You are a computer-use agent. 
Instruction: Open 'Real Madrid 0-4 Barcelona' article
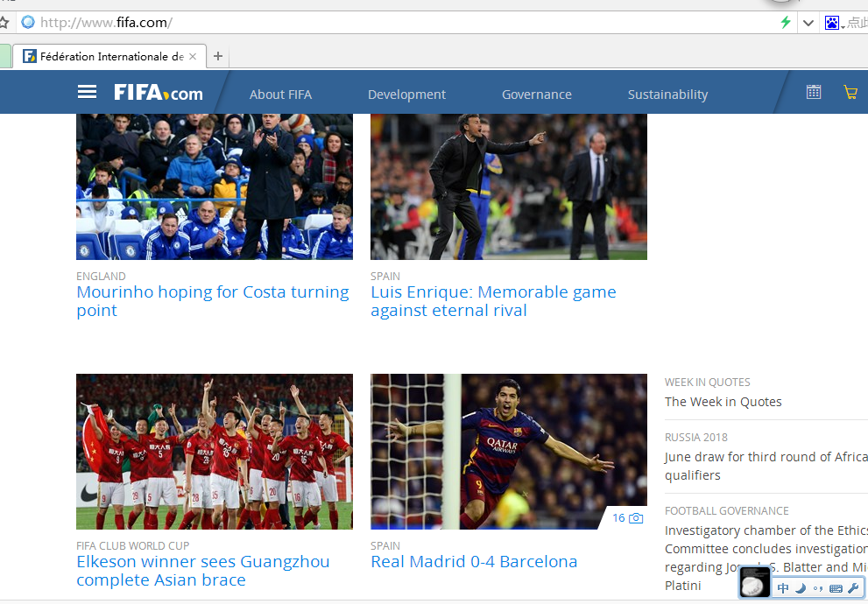click(x=474, y=561)
